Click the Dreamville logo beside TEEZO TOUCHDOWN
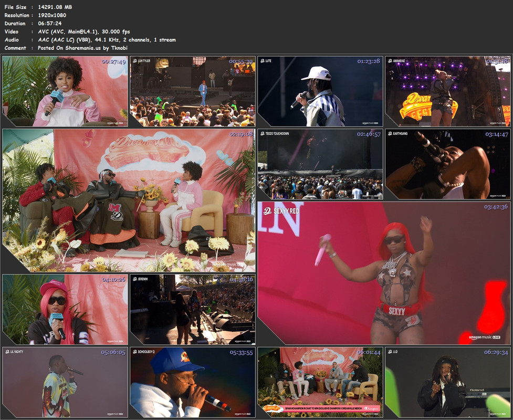Screen dimensions: 513x420 (x=263, y=133)
